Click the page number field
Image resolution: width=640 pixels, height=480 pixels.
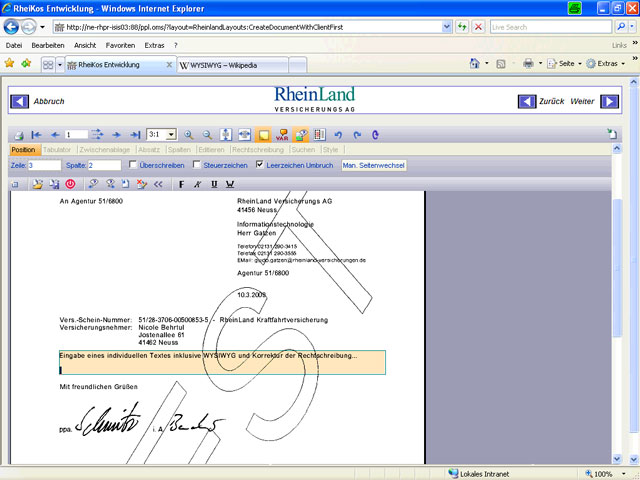tap(76, 134)
